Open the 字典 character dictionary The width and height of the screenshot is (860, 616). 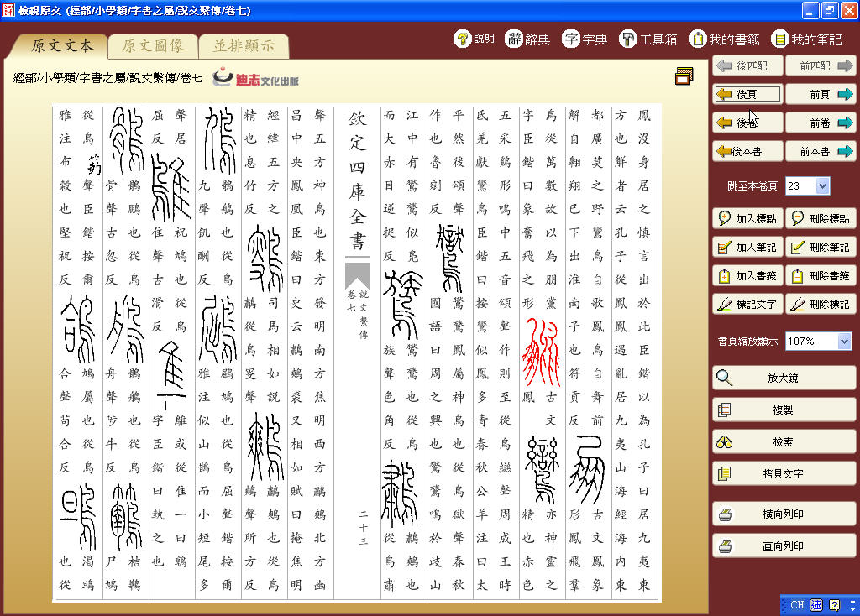(585, 39)
